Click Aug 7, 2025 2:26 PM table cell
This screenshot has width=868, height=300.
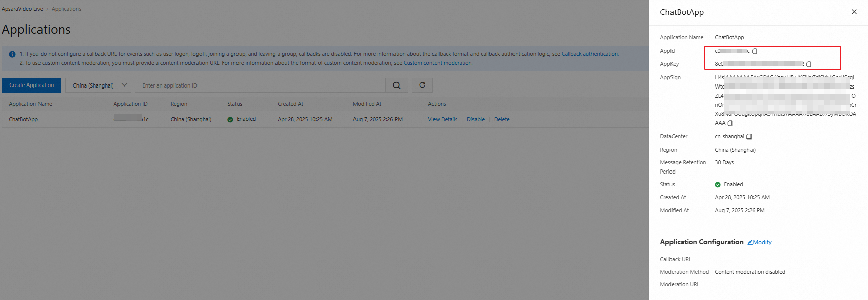[378, 120]
